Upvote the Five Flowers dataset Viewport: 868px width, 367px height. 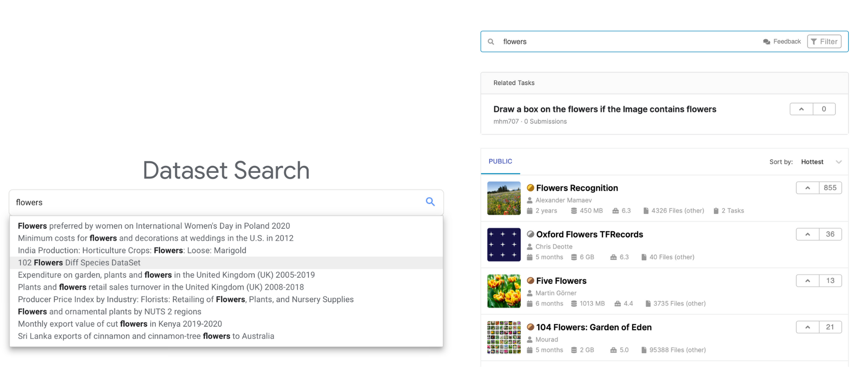pyautogui.click(x=808, y=281)
